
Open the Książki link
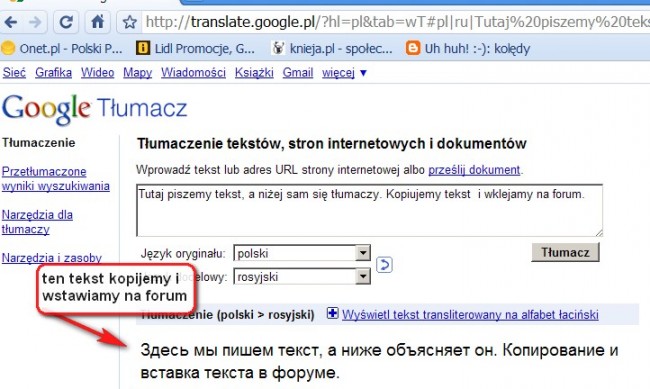tap(254, 73)
